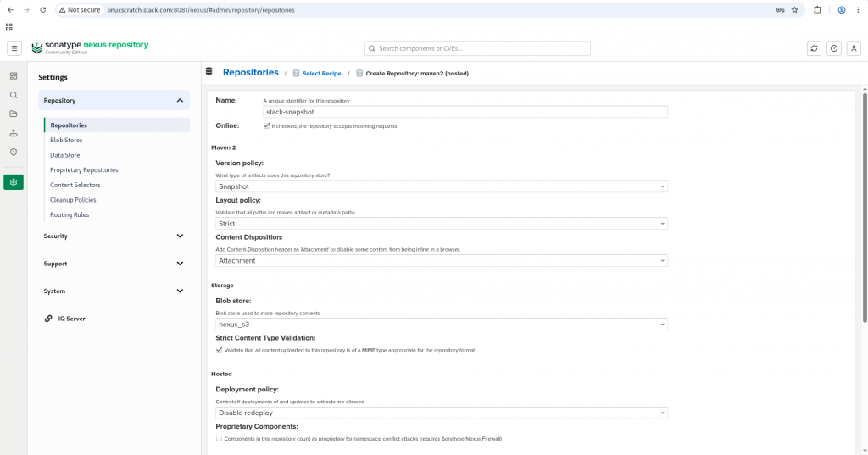
Task: Click the repository Name input field
Action: [465, 112]
